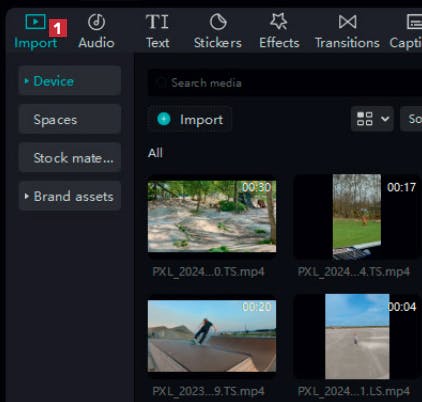The image size is (422, 402).
Task: Expand the view mode dropdown chevron
Action: 385,119
